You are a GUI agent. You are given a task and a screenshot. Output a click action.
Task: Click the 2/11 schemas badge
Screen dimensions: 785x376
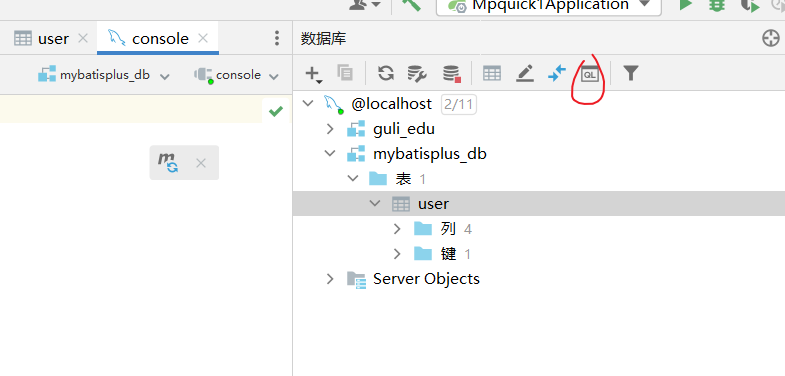coord(459,104)
